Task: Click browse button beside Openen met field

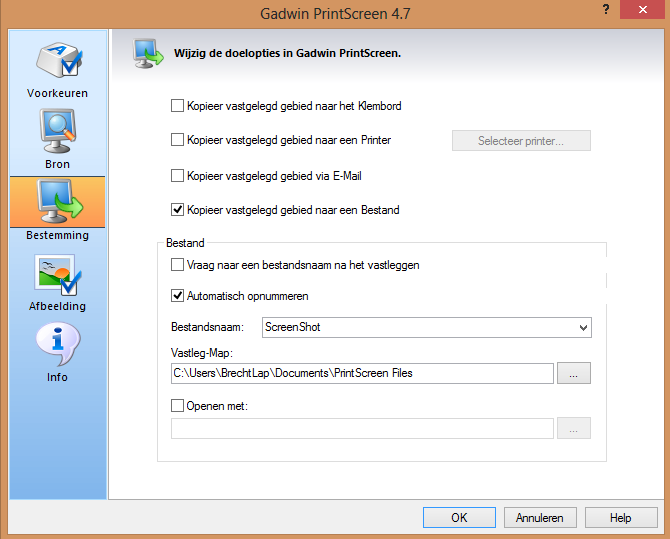Action: (574, 428)
